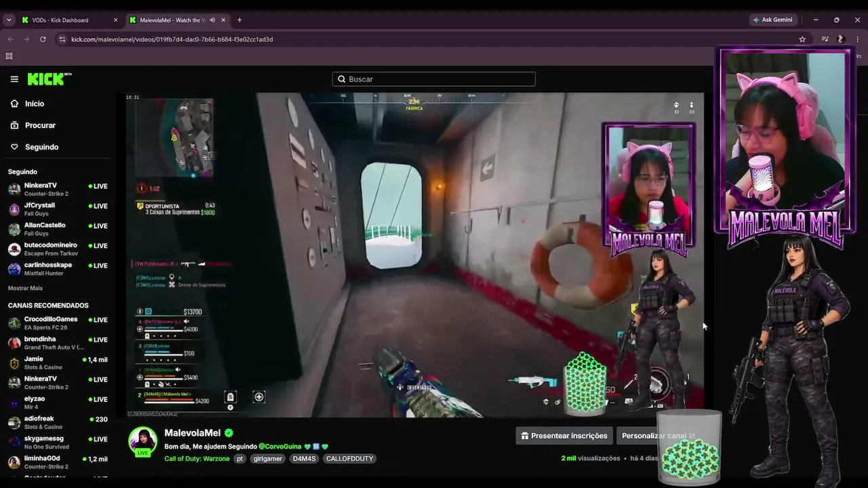Screen dimensions: 868x488
Task: Click the AllanCastello channel avatar
Action: (14, 229)
